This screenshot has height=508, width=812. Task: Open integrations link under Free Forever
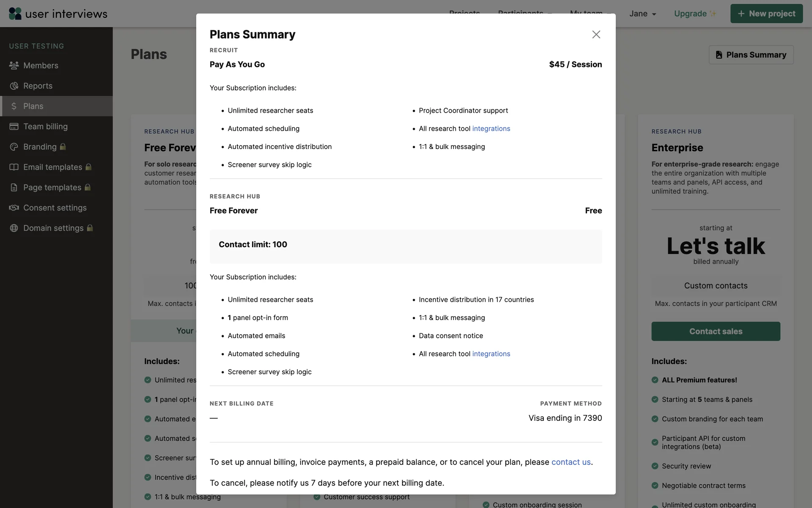coord(491,354)
